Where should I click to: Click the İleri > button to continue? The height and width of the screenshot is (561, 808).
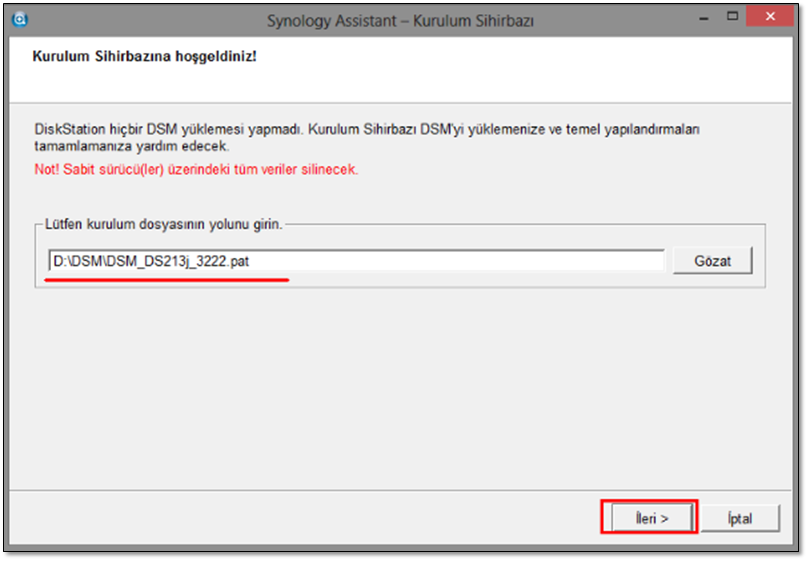click(652, 518)
